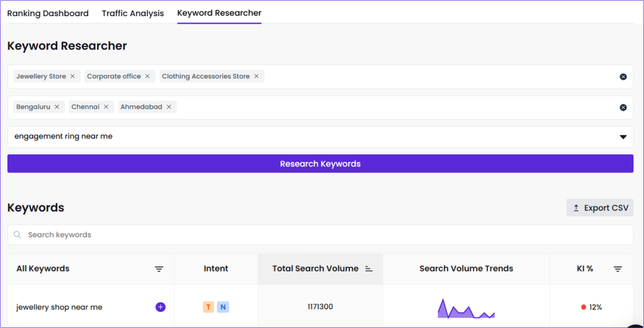Expand the engagement ring near me dropdown
644x328 pixels.
pyautogui.click(x=623, y=137)
